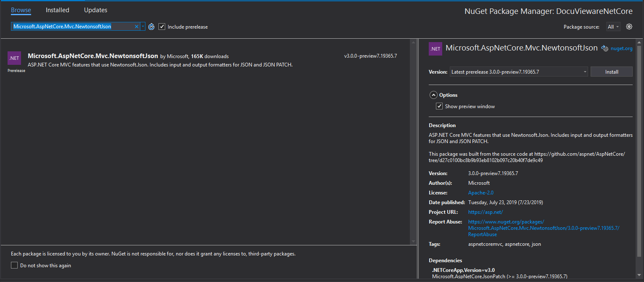Open the Version selection dropdown
The image size is (644, 282).
tap(585, 72)
